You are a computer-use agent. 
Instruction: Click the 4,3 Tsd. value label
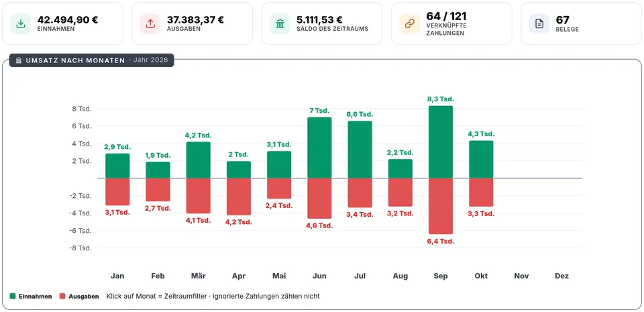click(x=481, y=134)
